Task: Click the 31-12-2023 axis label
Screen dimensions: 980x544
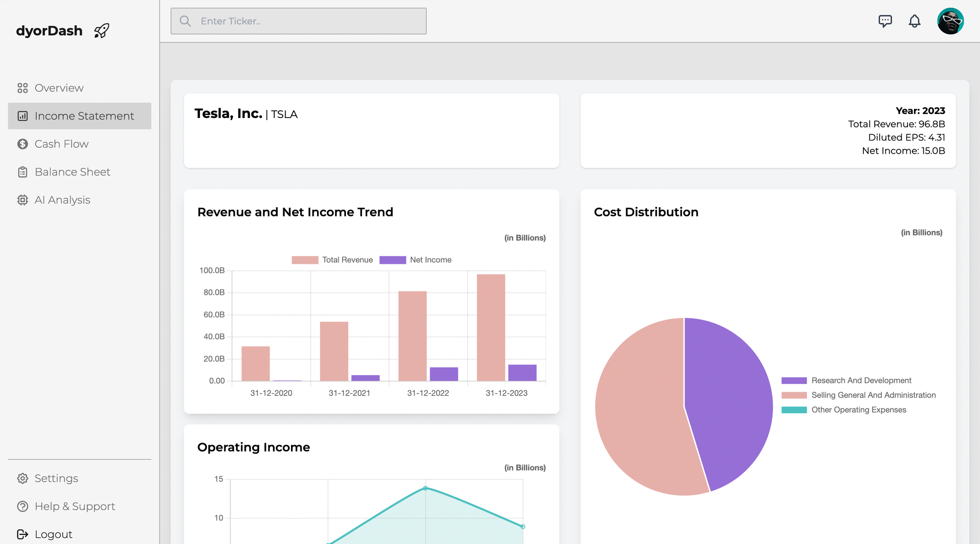Action: click(x=506, y=393)
